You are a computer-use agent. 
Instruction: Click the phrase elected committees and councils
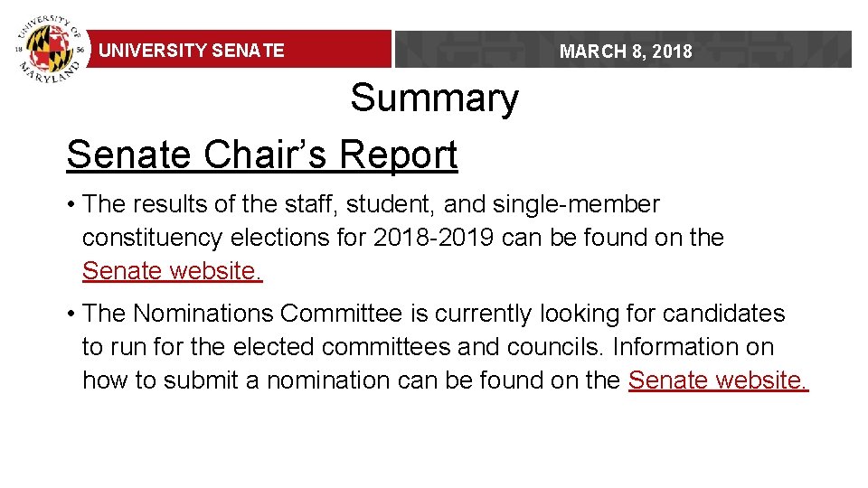[x=416, y=347]
